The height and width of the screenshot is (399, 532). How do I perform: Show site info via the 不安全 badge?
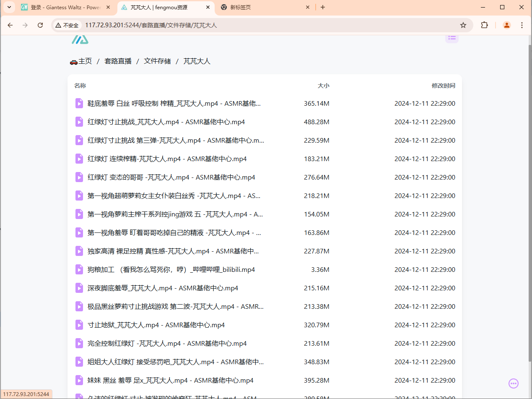(x=67, y=25)
